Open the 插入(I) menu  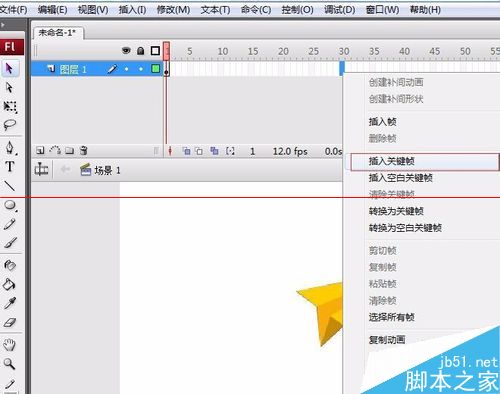coord(132,10)
